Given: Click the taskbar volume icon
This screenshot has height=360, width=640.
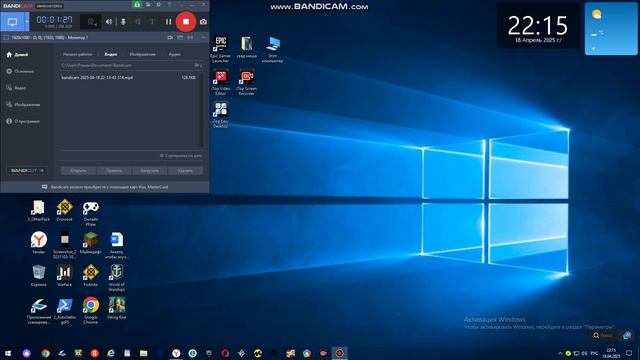Looking at the screenshot, I should click(x=584, y=353).
